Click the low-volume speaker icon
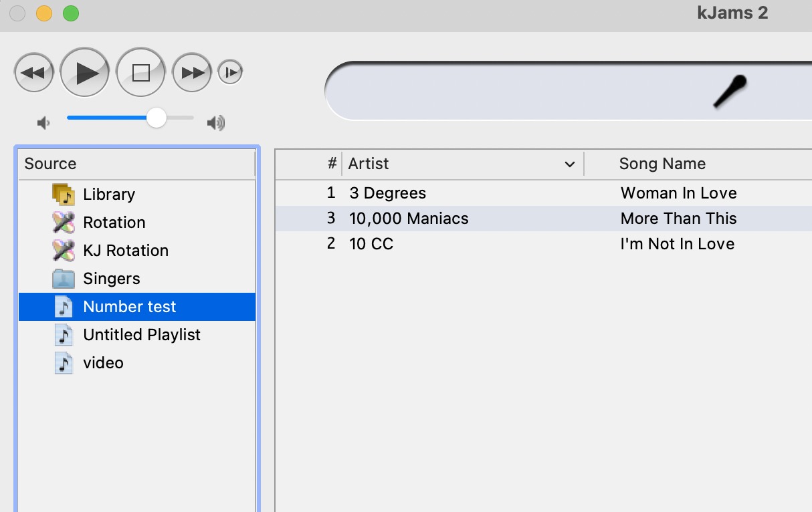The image size is (812, 512). [43, 123]
